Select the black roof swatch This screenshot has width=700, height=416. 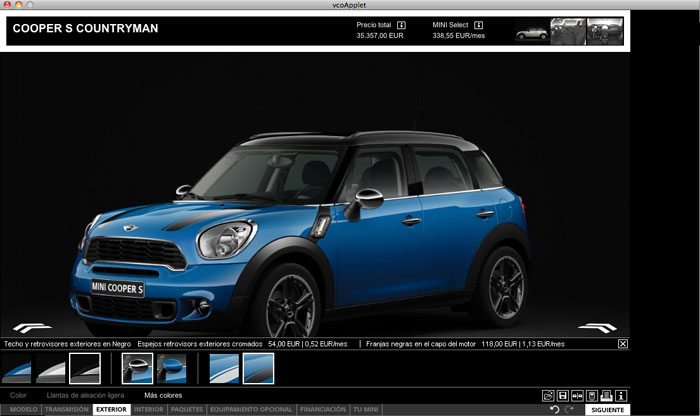click(x=85, y=369)
